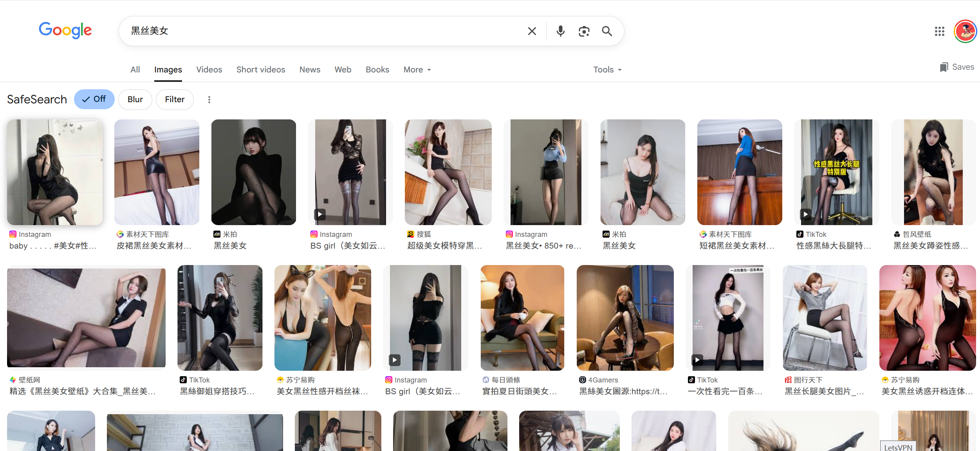This screenshot has width=980, height=451.
Task: Click the voice search microphone icon
Action: pos(560,31)
